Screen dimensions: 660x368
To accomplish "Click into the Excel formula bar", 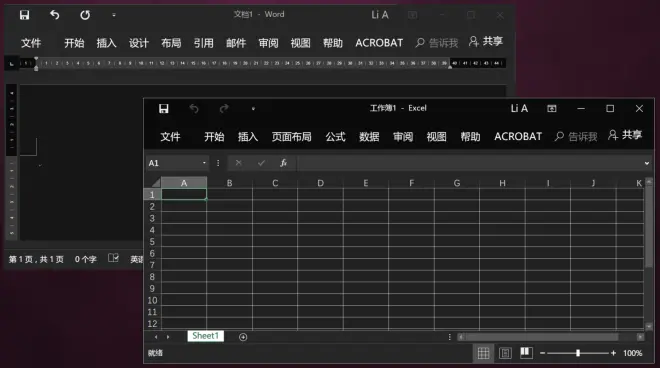I will coord(469,163).
